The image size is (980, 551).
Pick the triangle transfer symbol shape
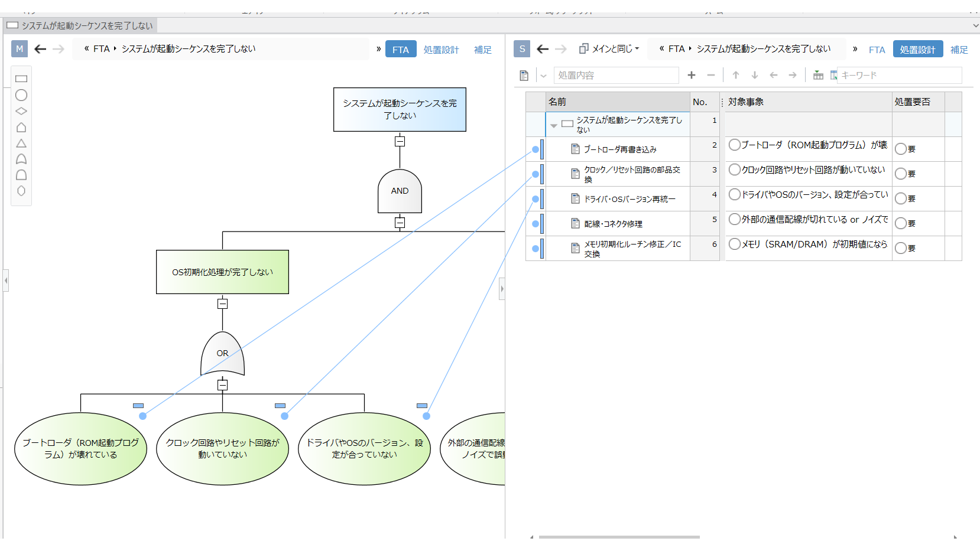[x=21, y=144]
